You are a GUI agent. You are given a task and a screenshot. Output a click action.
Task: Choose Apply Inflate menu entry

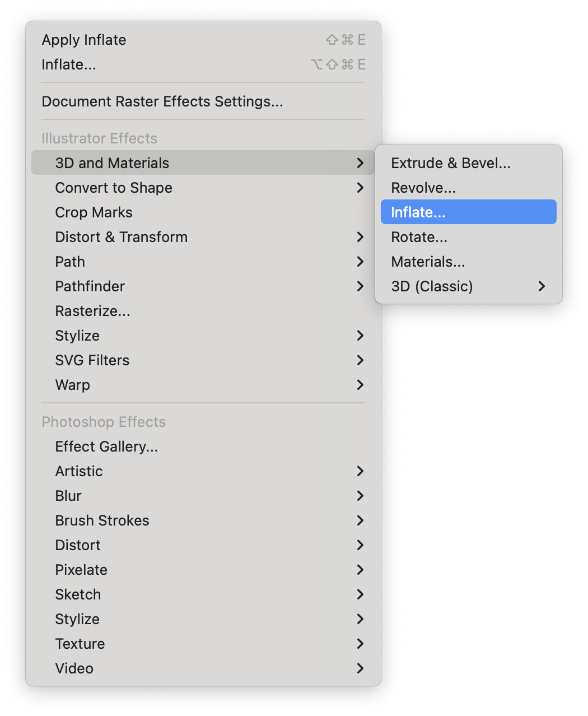[203, 40]
